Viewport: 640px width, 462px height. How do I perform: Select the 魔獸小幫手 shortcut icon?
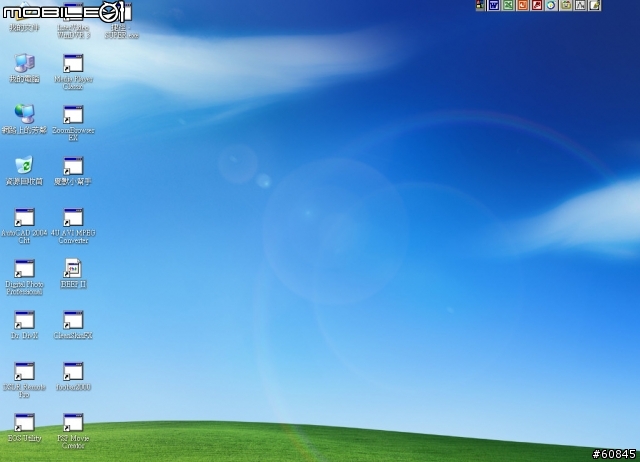pos(73,166)
